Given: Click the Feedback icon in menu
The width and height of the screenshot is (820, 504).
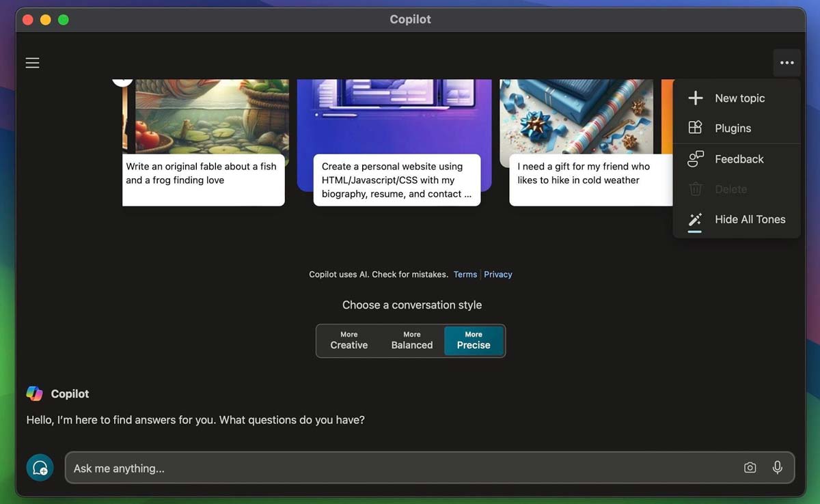Looking at the screenshot, I should click(x=695, y=159).
